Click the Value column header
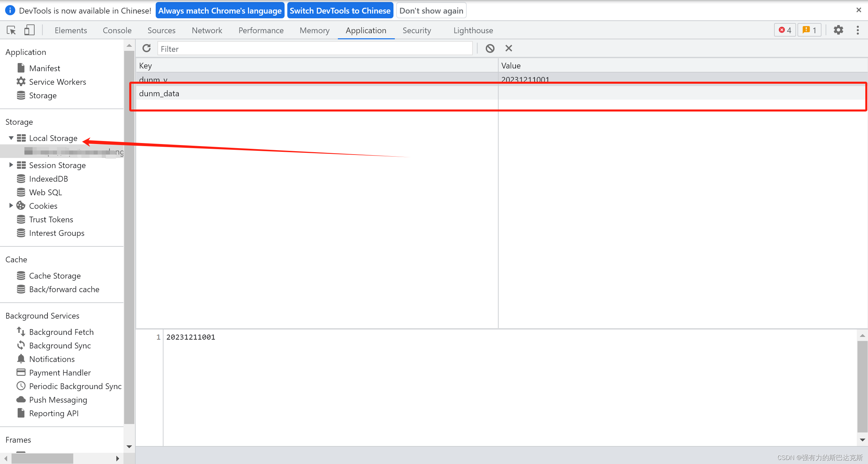868x464 pixels. (683, 65)
